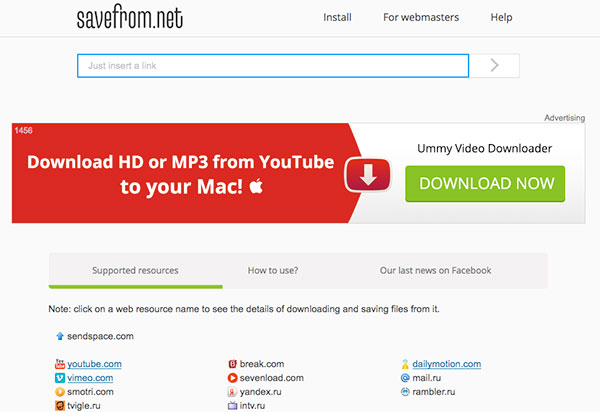Open the For webmasters page
The image size is (600, 412).
421,17
